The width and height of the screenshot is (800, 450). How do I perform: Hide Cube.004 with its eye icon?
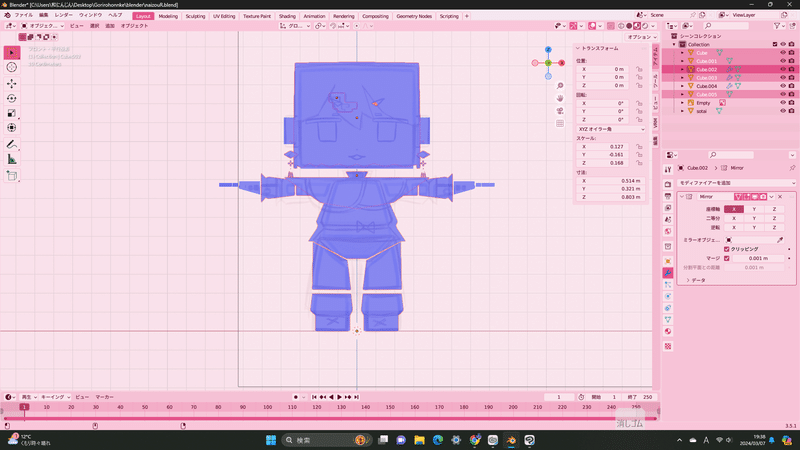[783, 86]
